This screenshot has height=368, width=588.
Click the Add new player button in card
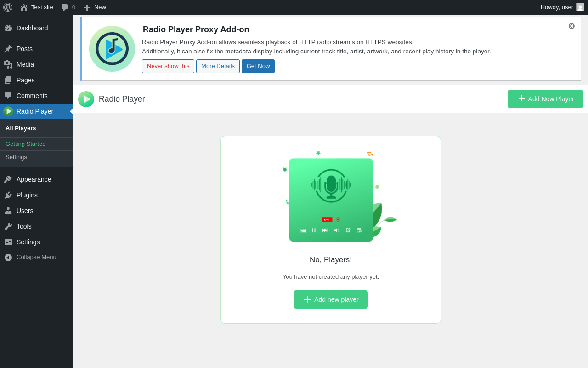point(331,299)
